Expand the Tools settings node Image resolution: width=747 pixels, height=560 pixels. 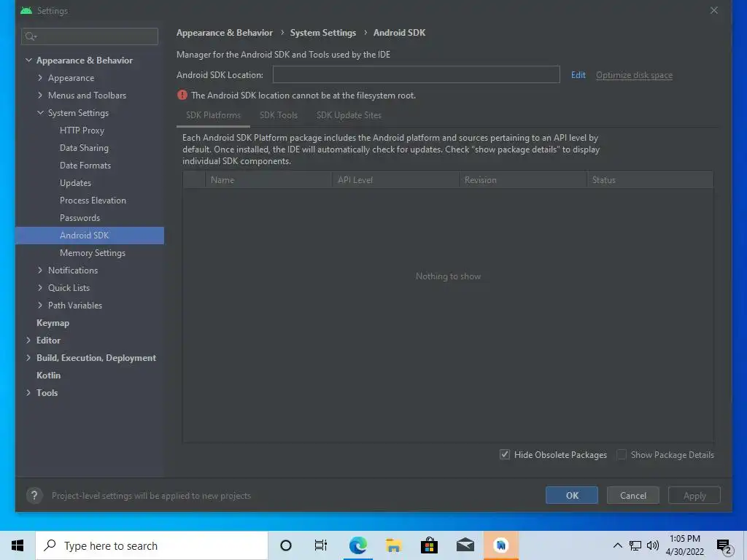[x=28, y=392]
